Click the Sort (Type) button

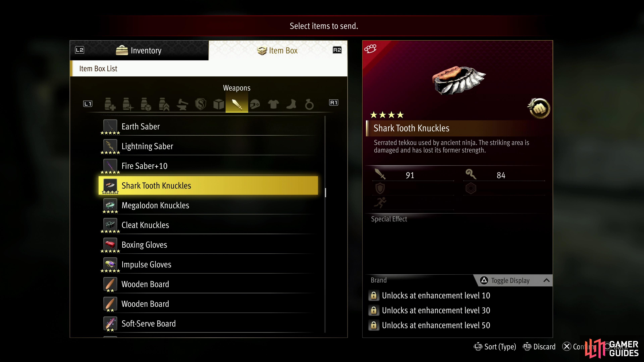pos(495,347)
